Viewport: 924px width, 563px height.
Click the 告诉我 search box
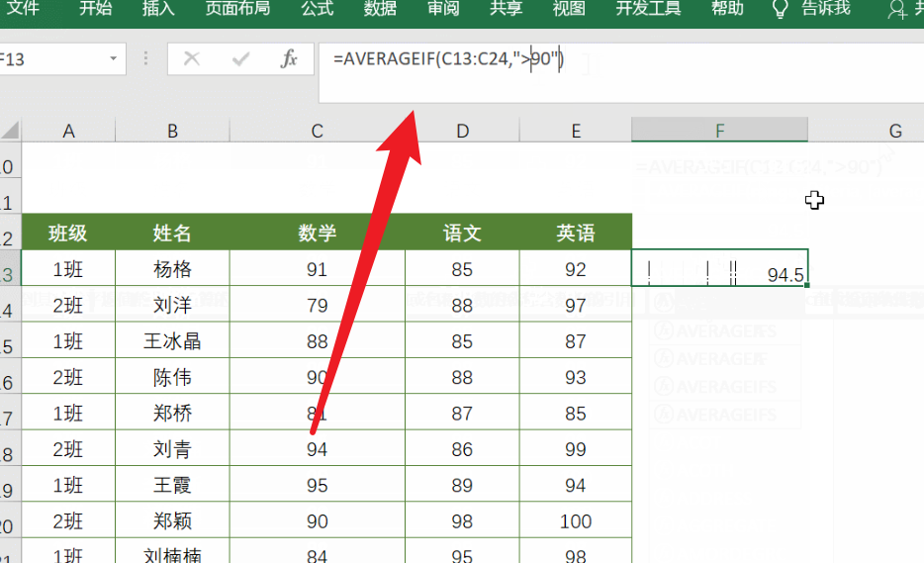coord(826,8)
